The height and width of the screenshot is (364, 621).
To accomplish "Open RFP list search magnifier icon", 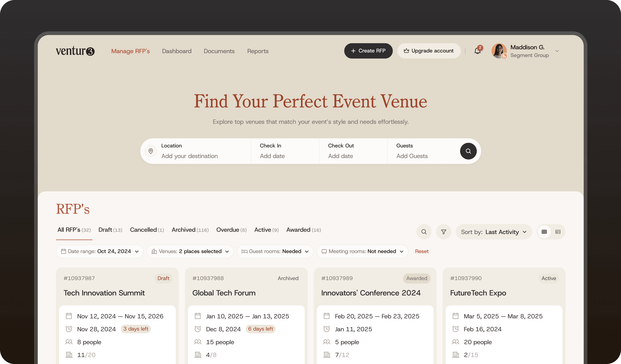I will tap(424, 232).
